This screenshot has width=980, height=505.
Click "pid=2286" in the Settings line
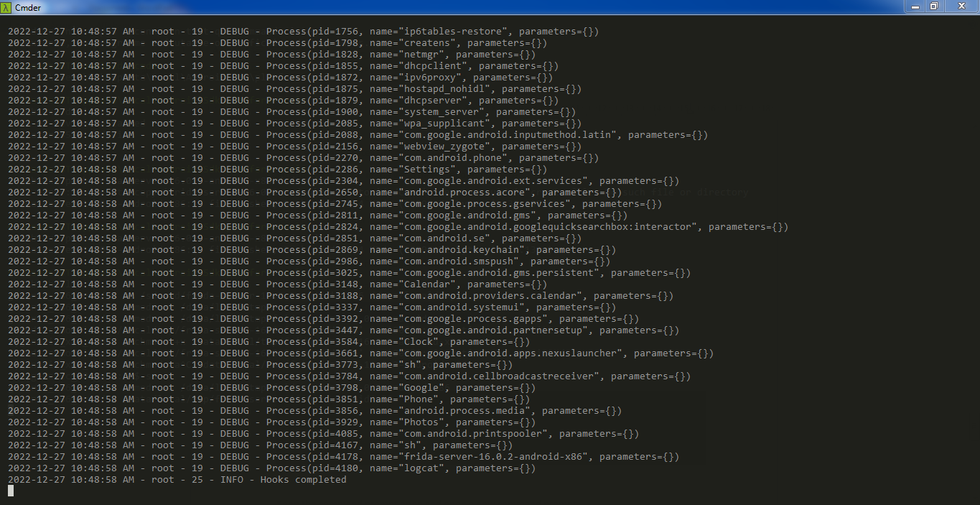[x=335, y=170]
